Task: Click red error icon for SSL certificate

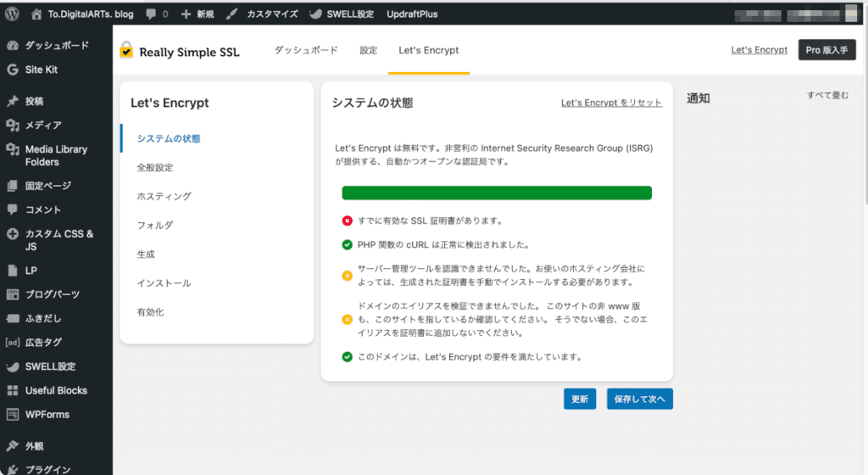Action: (347, 221)
